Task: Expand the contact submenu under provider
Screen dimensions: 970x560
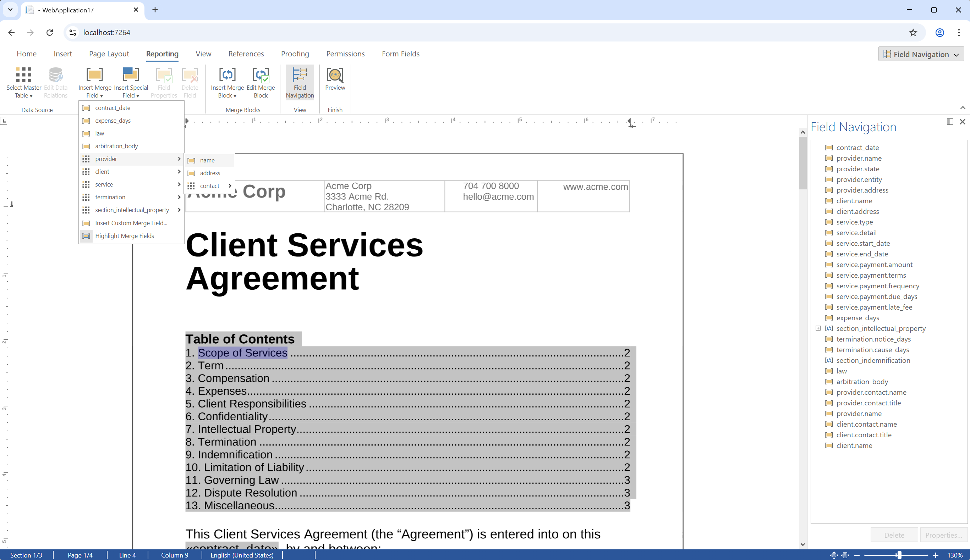Action: tap(210, 186)
